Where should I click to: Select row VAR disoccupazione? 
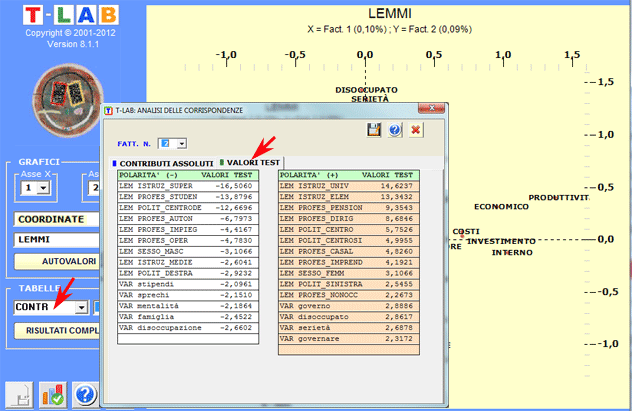[188, 327]
